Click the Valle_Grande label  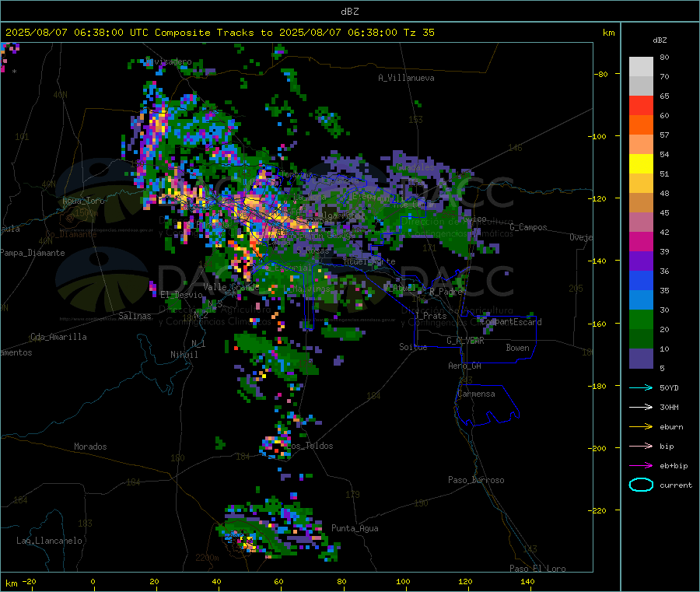click(231, 287)
